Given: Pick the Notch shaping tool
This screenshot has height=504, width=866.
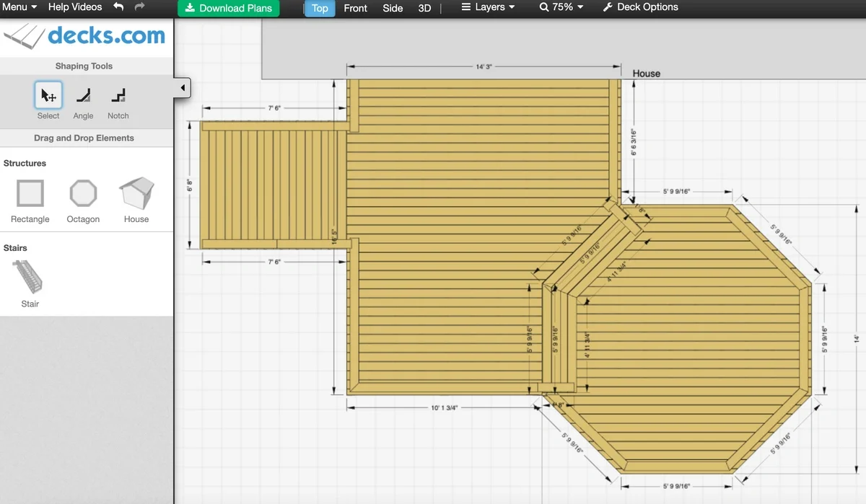Looking at the screenshot, I should 118,96.
